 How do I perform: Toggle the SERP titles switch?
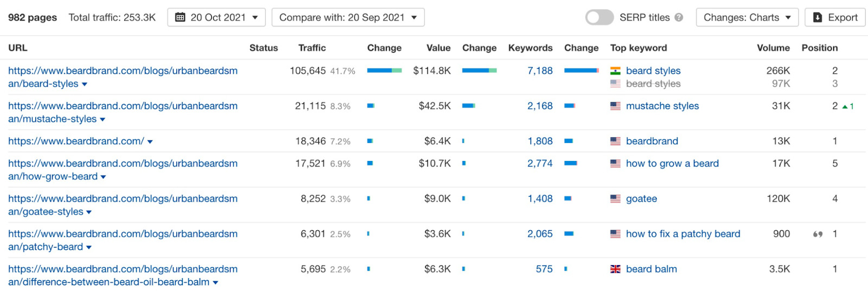(599, 17)
